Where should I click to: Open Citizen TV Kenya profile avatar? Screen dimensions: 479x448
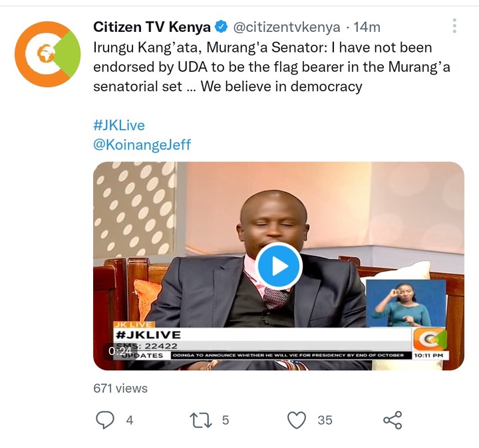[x=48, y=54]
